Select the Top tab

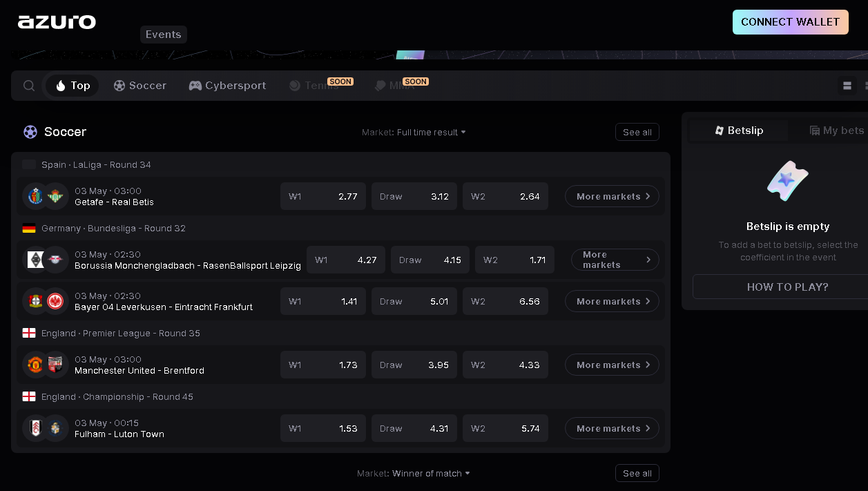point(73,86)
